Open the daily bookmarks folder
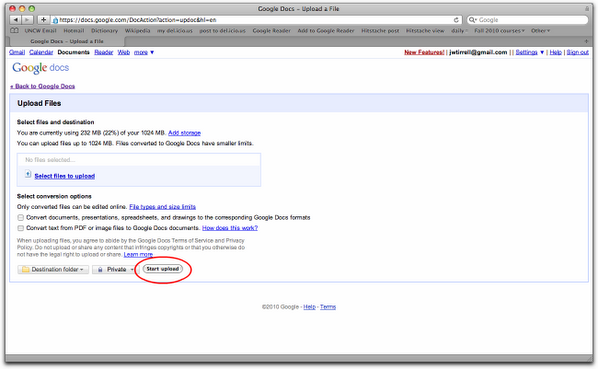598x369 pixels. pos(459,30)
